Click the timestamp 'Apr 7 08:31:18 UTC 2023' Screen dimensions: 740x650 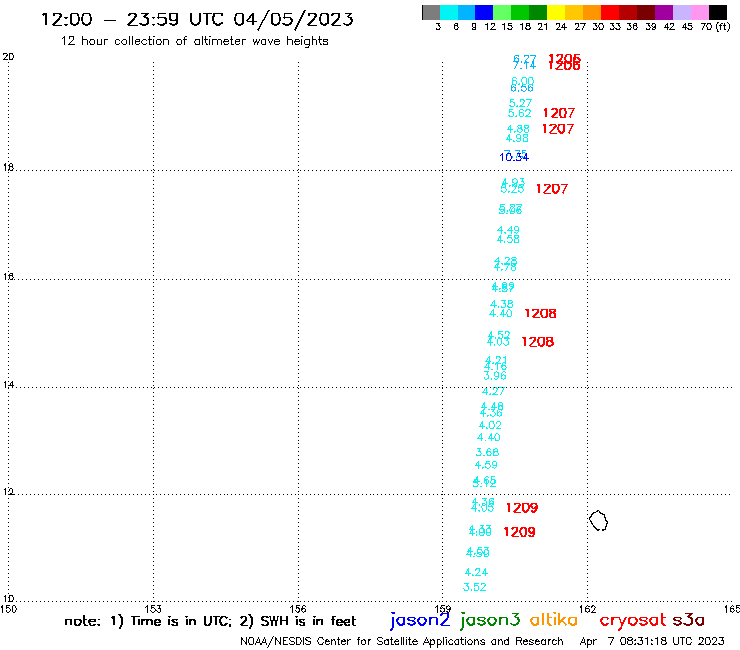(652, 641)
